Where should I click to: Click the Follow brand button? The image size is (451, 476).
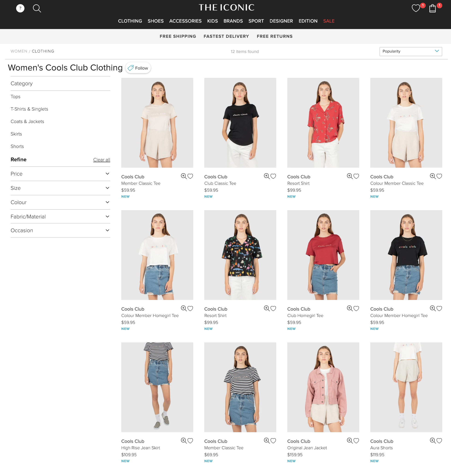(138, 68)
